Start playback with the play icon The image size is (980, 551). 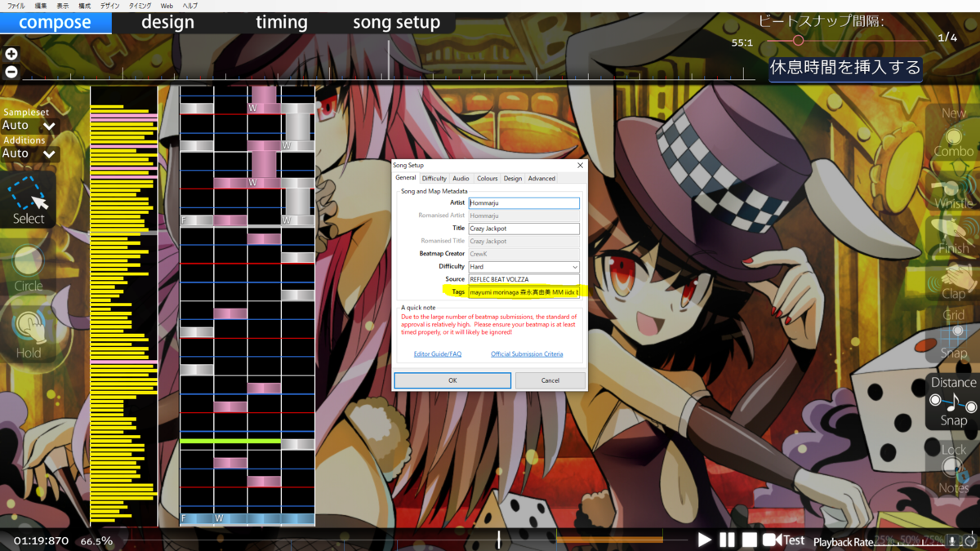click(x=704, y=540)
